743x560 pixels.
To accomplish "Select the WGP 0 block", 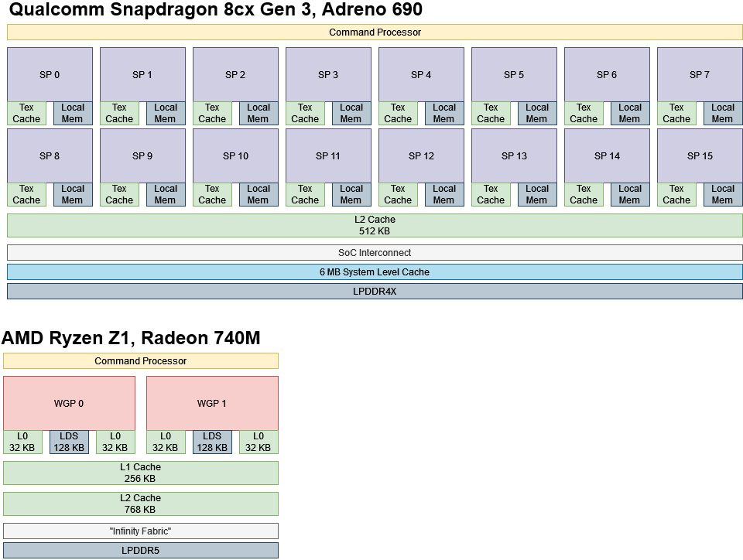I will (x=69, y=403).
